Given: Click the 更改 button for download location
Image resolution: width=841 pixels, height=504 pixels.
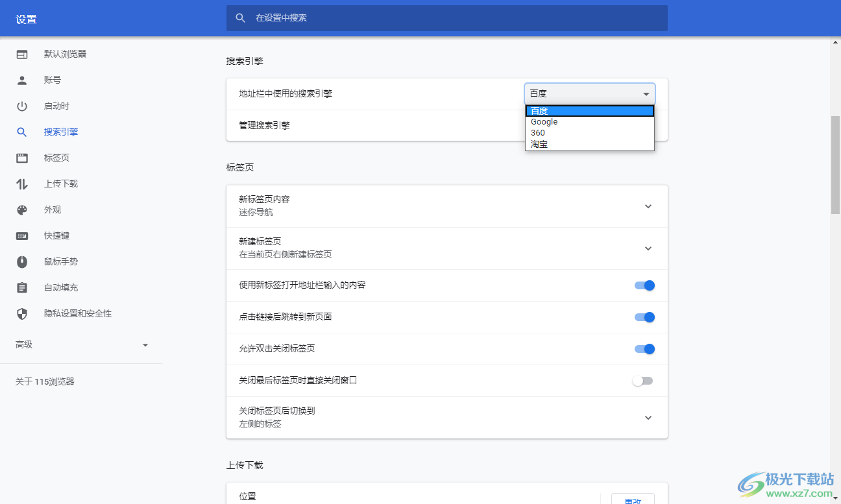Looking at the screenshot, I should tap(633, 499).
